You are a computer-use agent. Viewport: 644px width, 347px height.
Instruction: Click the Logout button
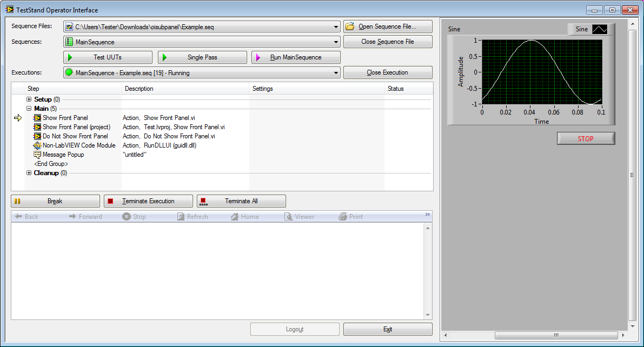[295, 329]
